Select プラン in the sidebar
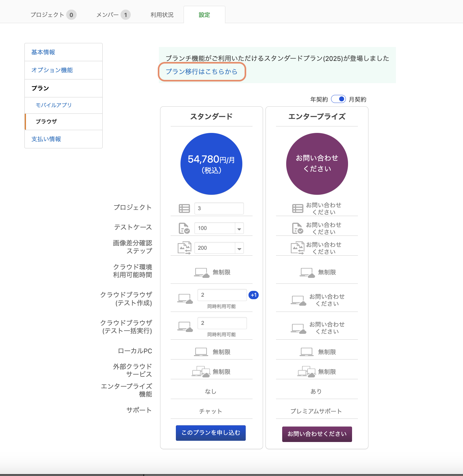 point(63,88)
